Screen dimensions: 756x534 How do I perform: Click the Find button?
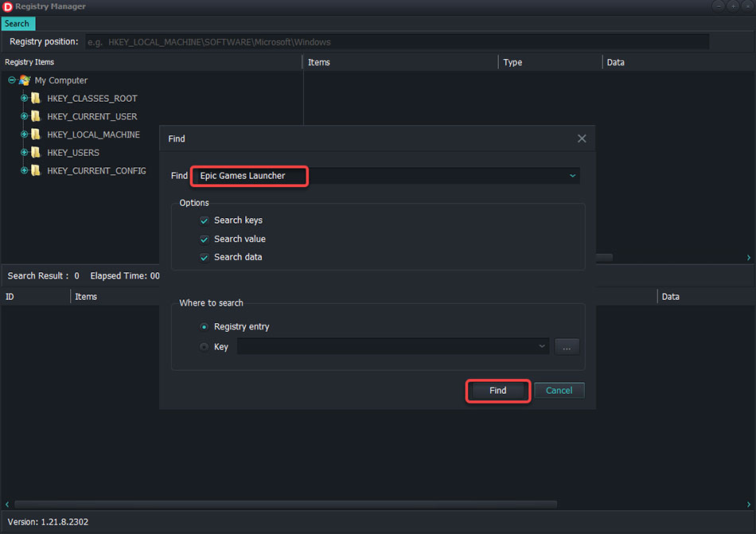pyautogui.click(x=498, y=391)
